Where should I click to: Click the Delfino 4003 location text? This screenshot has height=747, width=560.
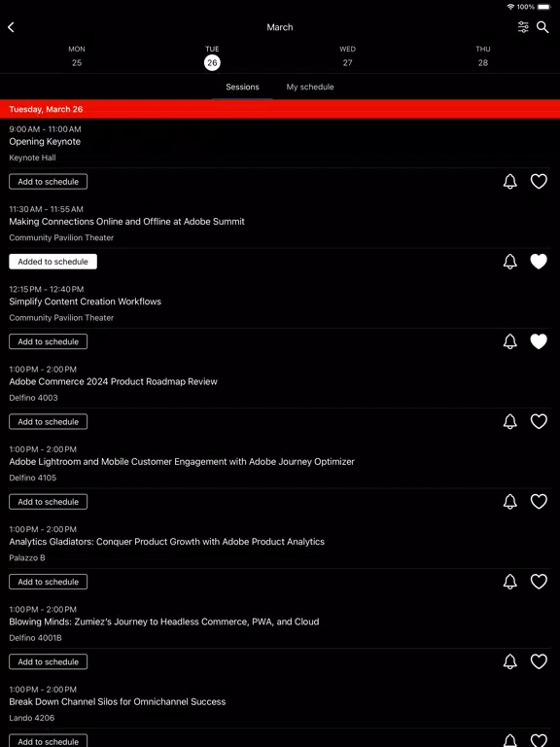point(33,398)
